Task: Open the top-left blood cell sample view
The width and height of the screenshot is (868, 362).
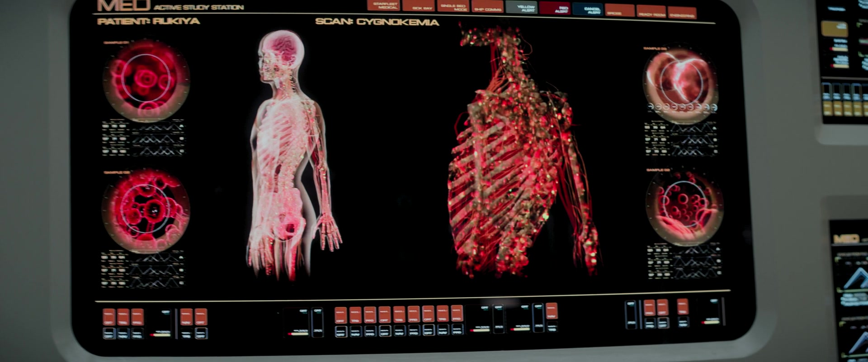Action: click(x=146, y=80)
